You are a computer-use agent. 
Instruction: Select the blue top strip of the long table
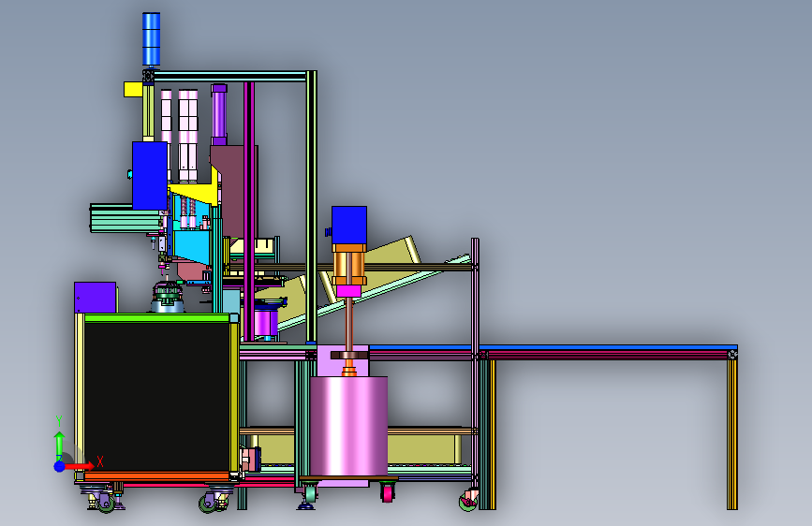[x=554, y=347]
